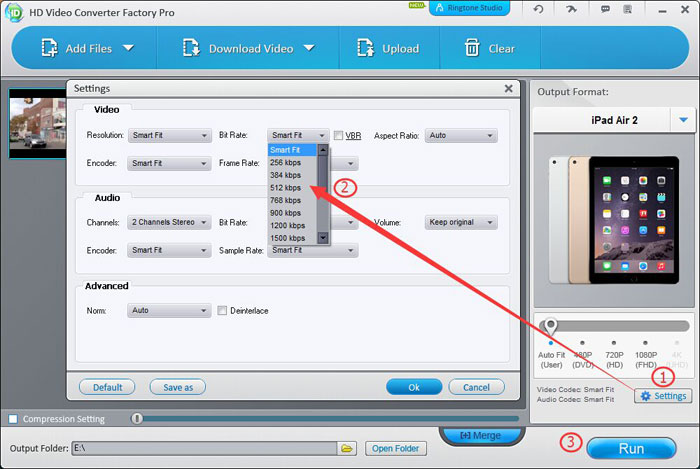The width and height of the screenshot is (700, 469).
Task: Click the bit rate list scroll up arrow
Action: pos(323,150)
